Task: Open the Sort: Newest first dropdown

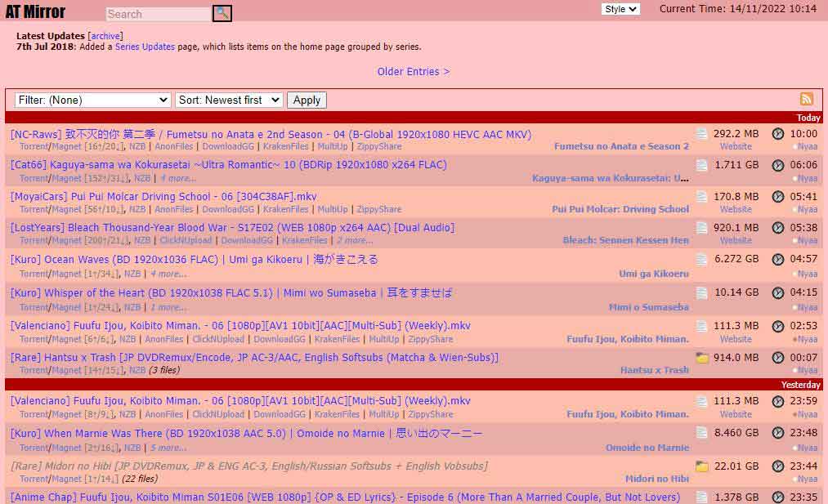Action: point(229,100)
